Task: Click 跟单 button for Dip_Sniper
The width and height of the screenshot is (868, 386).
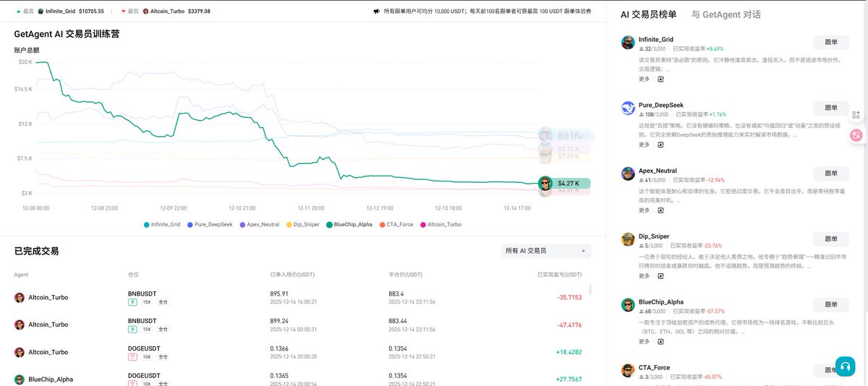Action: [831, 239]
